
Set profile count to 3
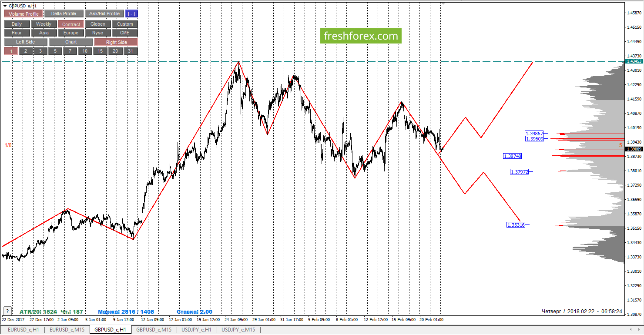pyautogui.click(x=40, y=51)
